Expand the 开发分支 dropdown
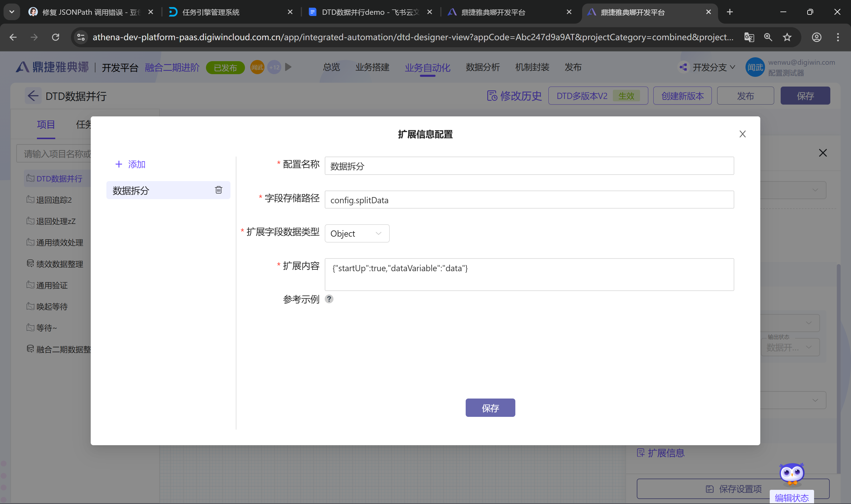This screenshot has width=851, height=504. (x=733, y=67)
